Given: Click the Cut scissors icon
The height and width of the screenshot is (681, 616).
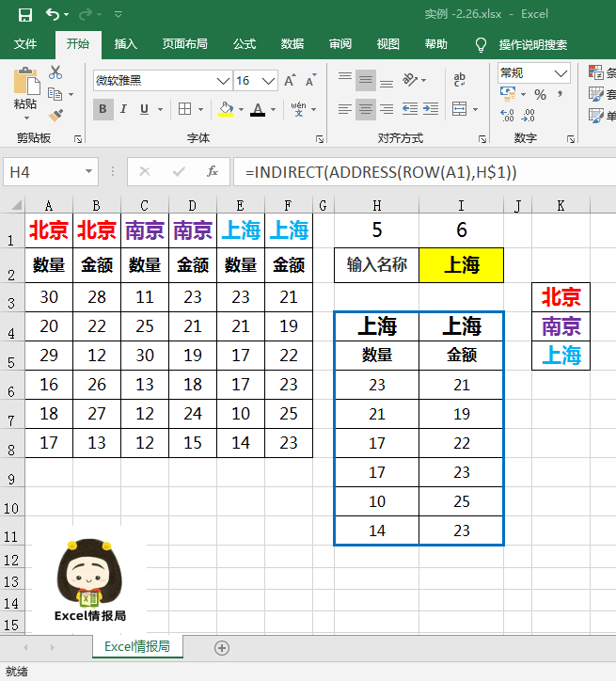Looking at the screenshot, I should [x=55, y=72].
